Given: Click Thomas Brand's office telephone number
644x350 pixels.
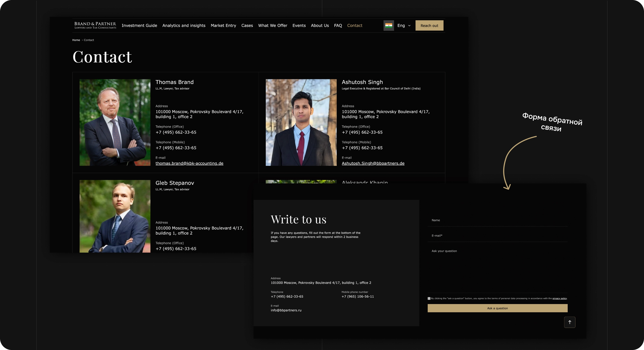Looking at the screenshot, I should pos(176,132).
